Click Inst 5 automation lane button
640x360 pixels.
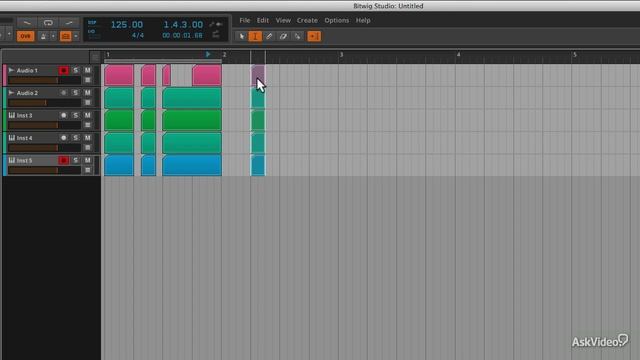(87, 170)
